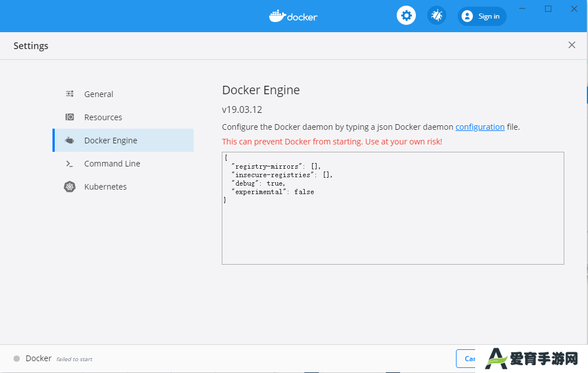This screenshot has width=588, height=373.
Task: Open the General settings tab
Action: [x=123, y=94]
